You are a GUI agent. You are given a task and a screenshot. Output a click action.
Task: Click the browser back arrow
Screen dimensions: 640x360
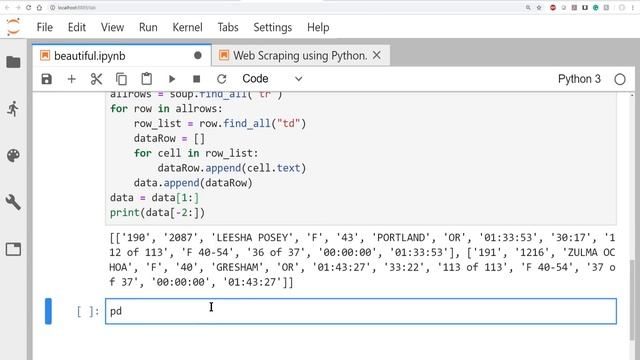pos(7,7)
